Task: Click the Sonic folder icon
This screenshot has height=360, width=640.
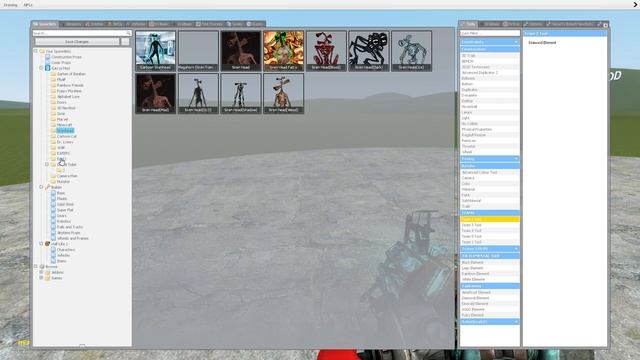Action: [53, 113]
